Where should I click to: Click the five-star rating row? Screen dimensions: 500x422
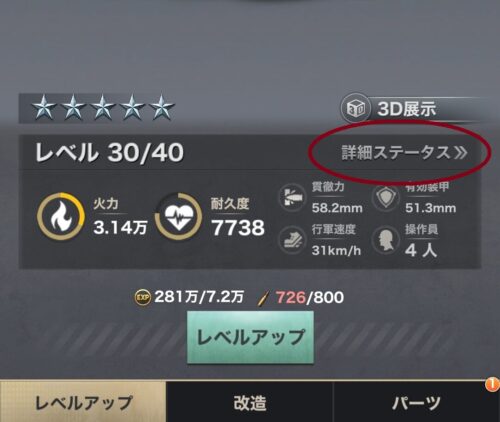tap(103, 108)
